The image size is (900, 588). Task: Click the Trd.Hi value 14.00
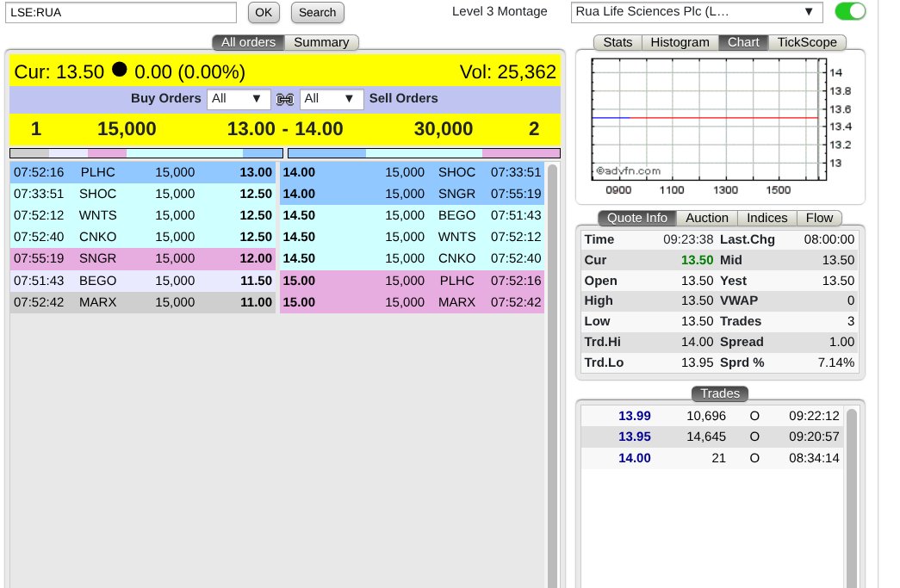[x=697, y=342]
